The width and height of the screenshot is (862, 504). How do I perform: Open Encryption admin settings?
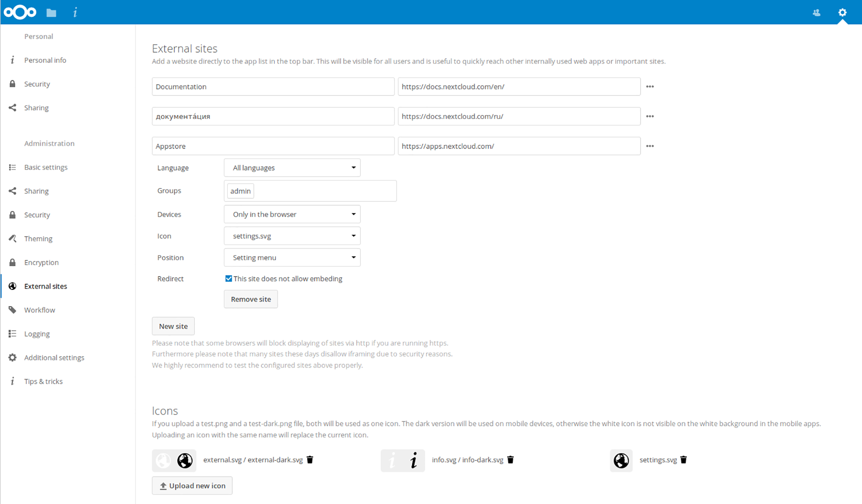41,263
